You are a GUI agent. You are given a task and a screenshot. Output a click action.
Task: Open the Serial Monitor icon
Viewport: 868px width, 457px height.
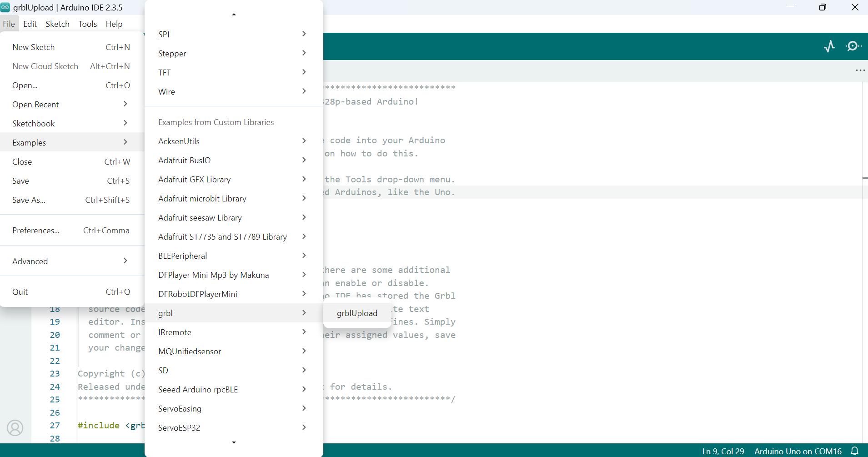point(853,46)
